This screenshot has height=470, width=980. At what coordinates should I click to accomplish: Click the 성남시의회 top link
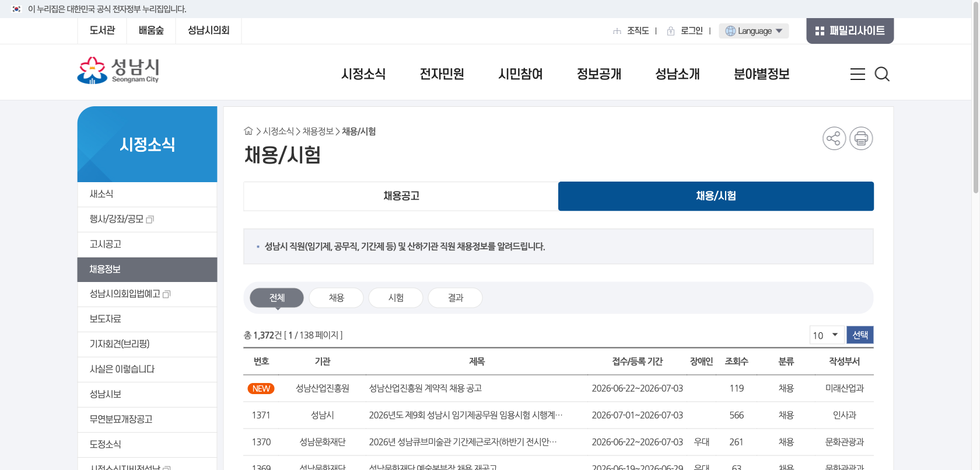(x=208, y=30)
